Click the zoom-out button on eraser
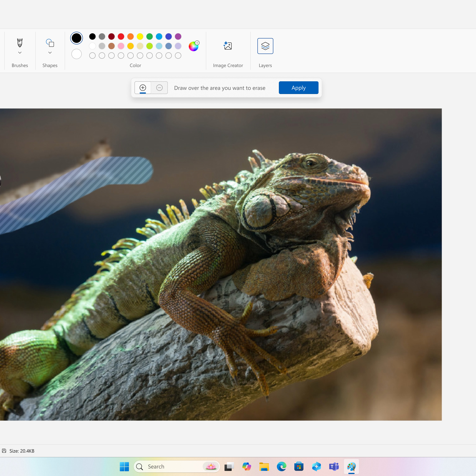476x476 pixels. tap(159, 88)
